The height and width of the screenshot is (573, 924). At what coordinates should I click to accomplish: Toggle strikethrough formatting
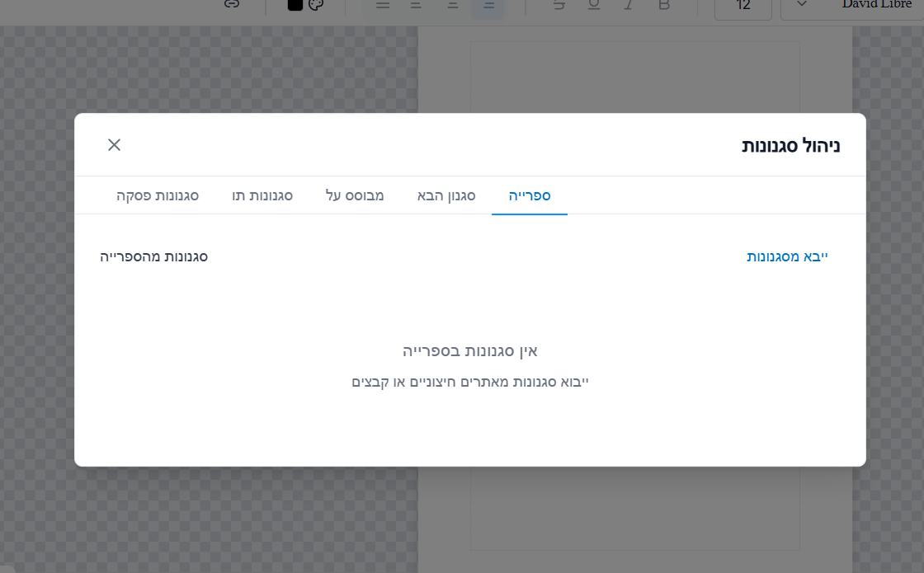tap(559, 5)
